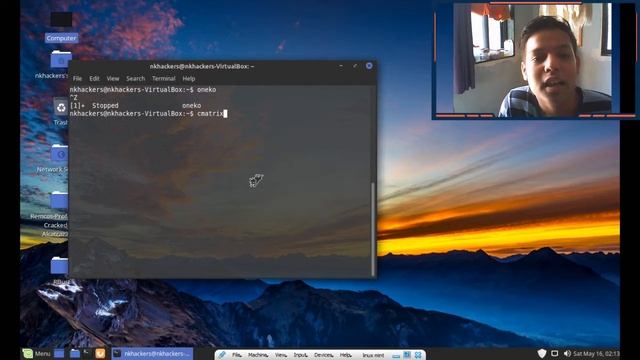Open the terminal Help menu
This screenshot has height=360, width=640.
[x=189, y=78]
